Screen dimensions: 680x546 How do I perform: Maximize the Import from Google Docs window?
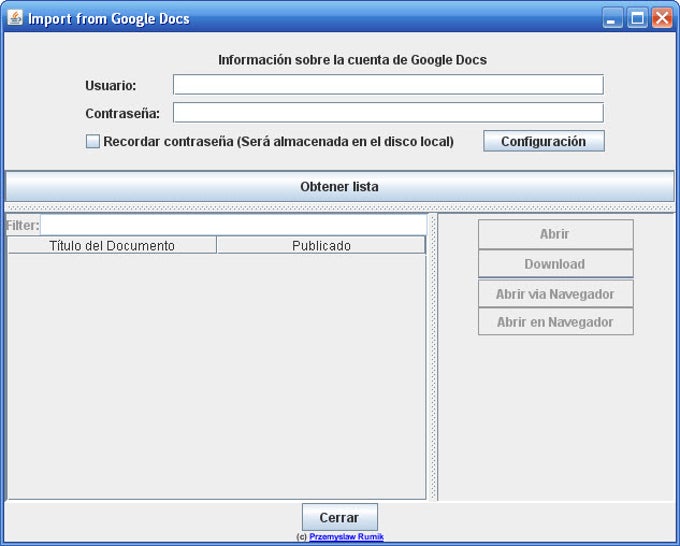[638, 19]
